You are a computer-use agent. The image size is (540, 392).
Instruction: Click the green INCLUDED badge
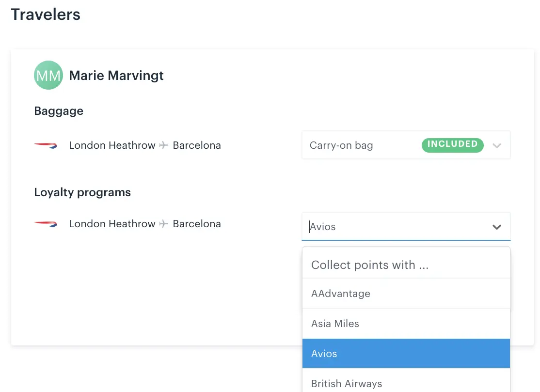[453, 145]
